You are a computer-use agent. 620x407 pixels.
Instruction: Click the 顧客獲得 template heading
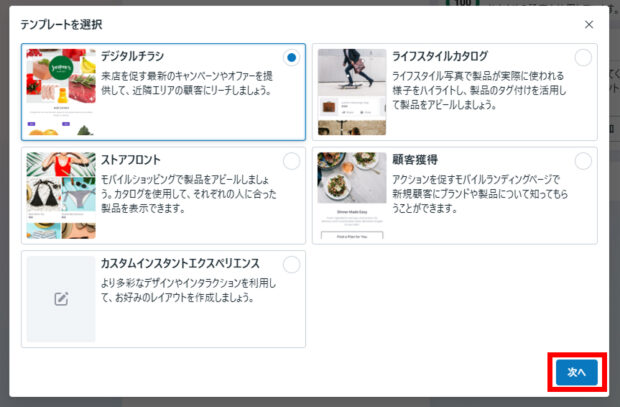pyautogui.click(x=417, y=159)
